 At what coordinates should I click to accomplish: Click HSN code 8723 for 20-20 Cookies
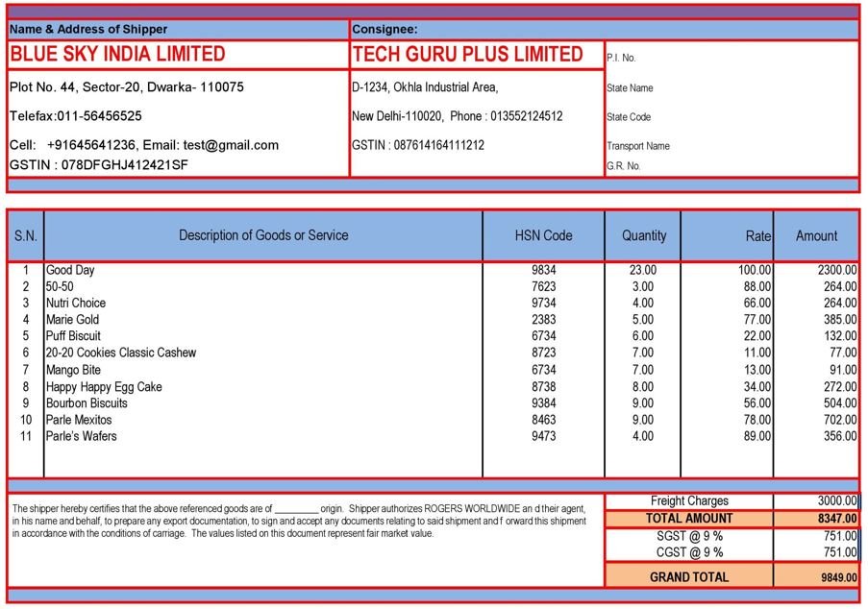coord(544,353)
